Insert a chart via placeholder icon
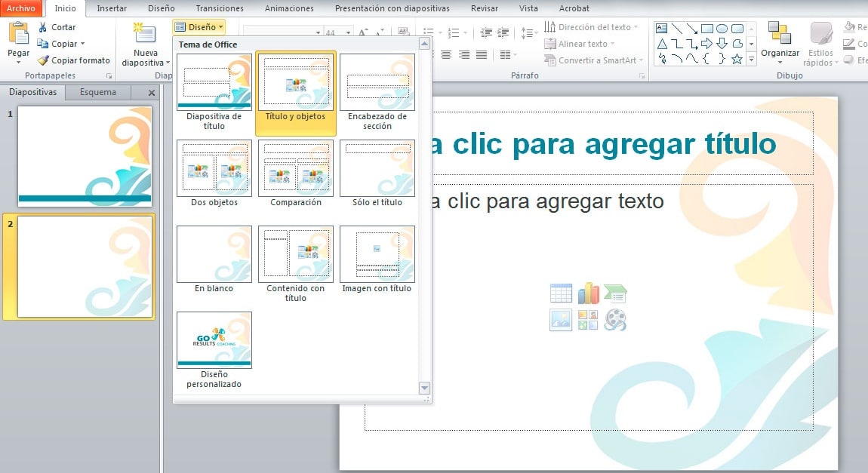868x473 pixels. coord(589,293)
